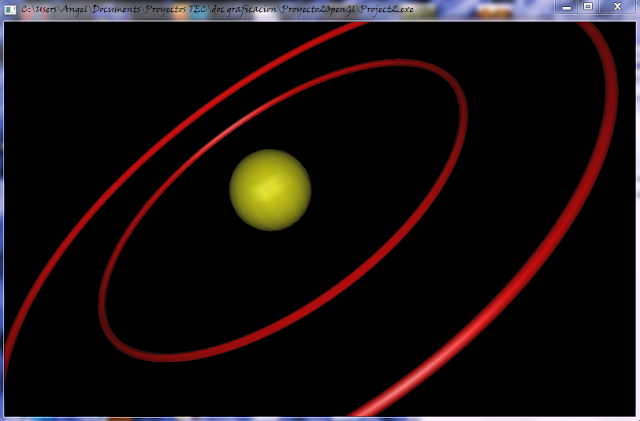Screen dimensions: 640x421
Task: Click the yellow sphere in the center
Action: pos(270,190)
